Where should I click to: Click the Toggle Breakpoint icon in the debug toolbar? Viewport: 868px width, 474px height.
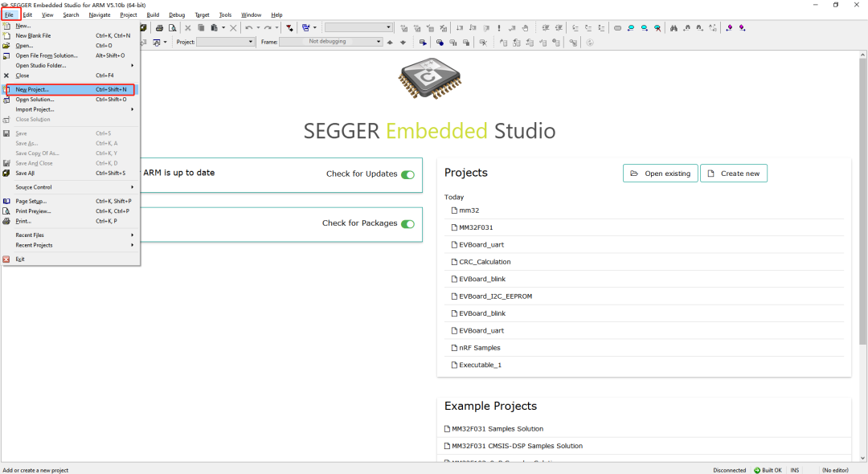pos(440,42)
